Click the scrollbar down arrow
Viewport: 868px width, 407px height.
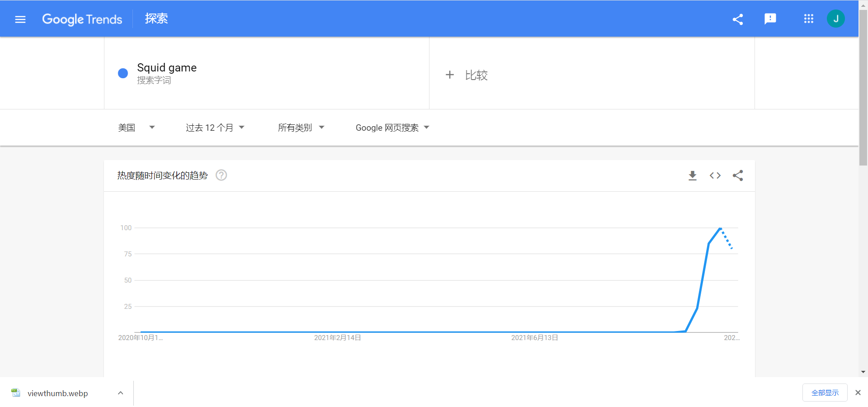[863, 372]
